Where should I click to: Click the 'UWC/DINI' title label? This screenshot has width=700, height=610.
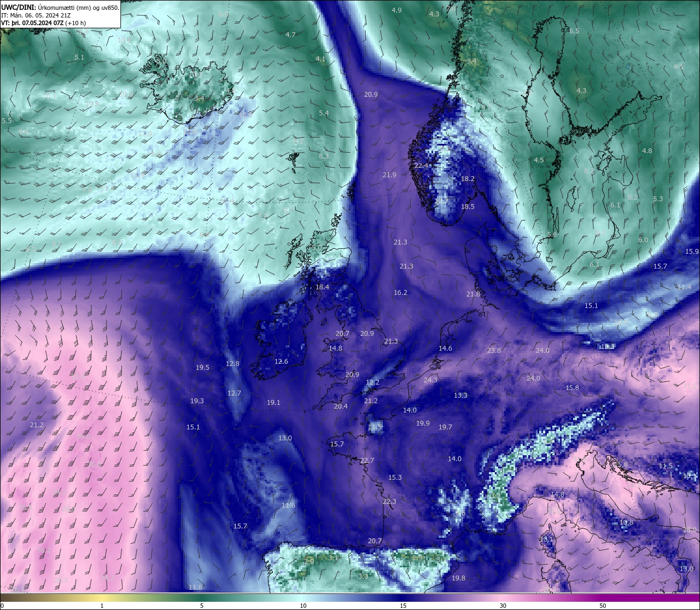(19, 8)
